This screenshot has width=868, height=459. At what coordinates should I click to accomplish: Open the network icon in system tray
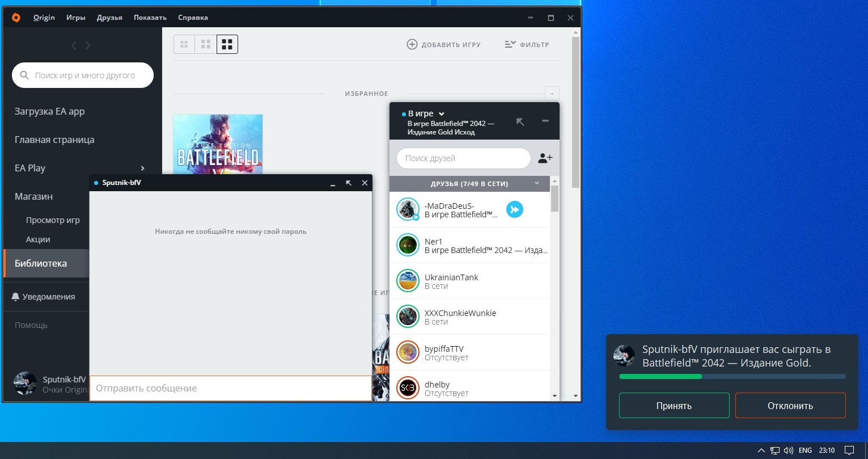(775, 450)
